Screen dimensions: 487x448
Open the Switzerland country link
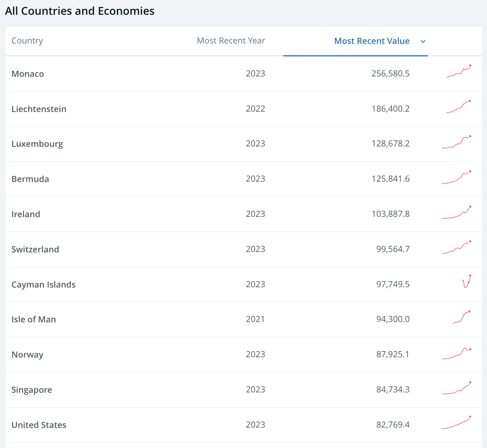(x=35, y=249)
